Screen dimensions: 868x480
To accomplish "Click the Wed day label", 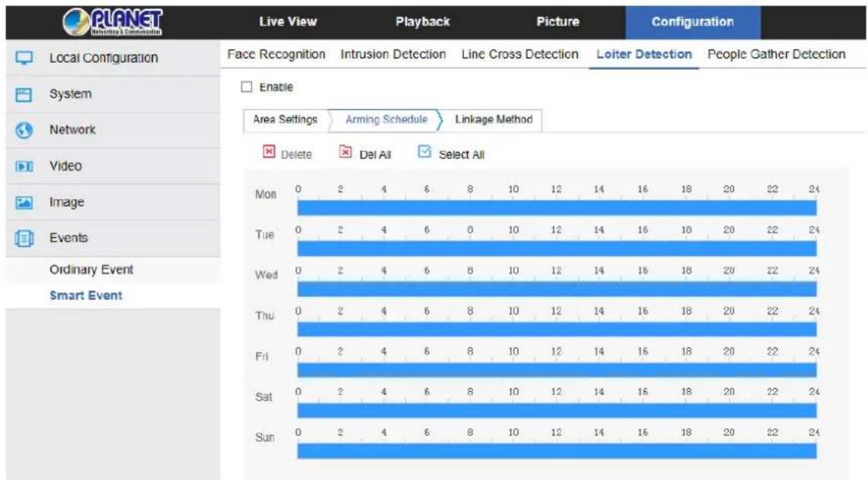I will [267, 275].
